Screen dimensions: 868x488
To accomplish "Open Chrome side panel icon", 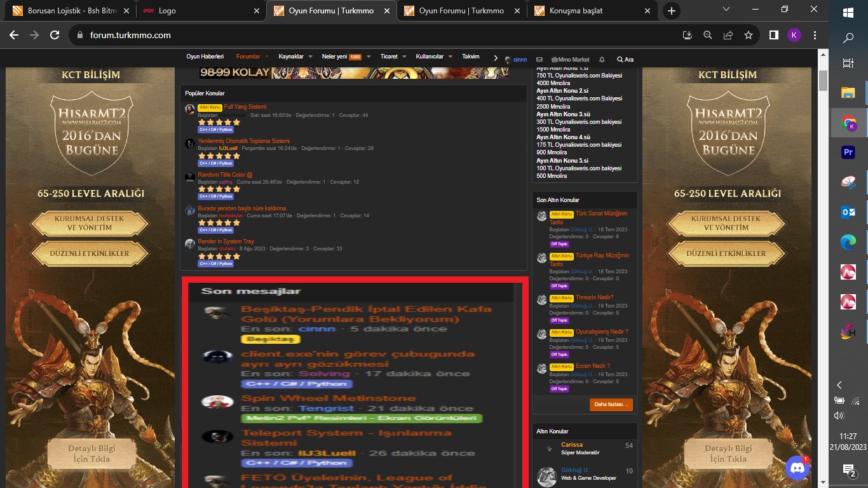I will pyautogui.click(x=773, y=35).
